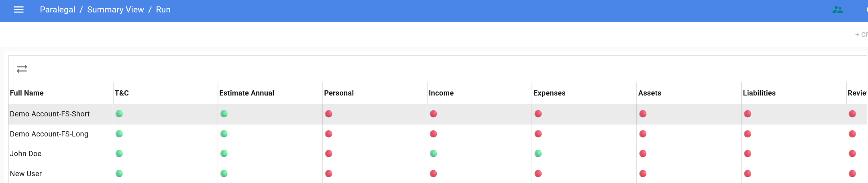Go to Summary View breadcrumb
The height and width of the screenshot is (183, 868).
click(x=116, y=10)
